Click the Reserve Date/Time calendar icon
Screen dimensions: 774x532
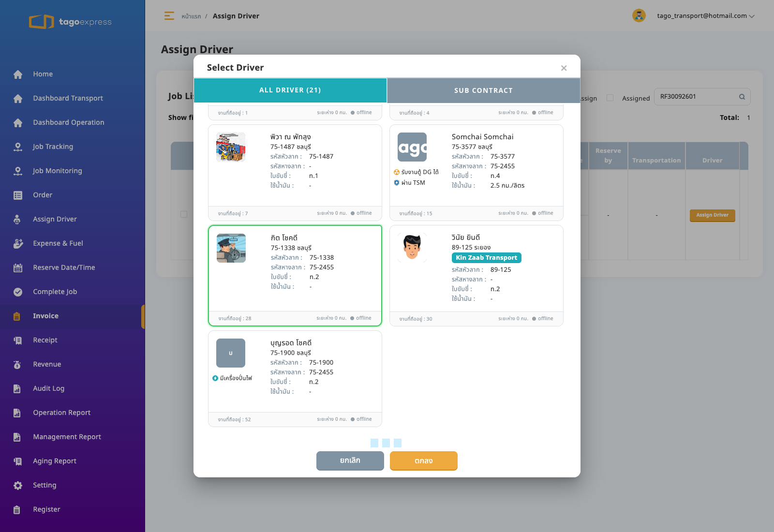[x=18, y=268]
